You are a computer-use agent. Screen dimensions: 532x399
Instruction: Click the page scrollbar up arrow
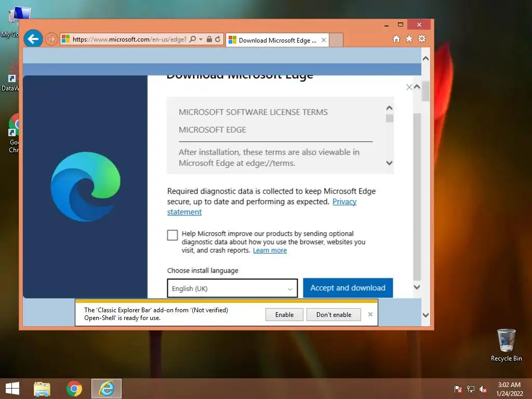tap(426, 58)
